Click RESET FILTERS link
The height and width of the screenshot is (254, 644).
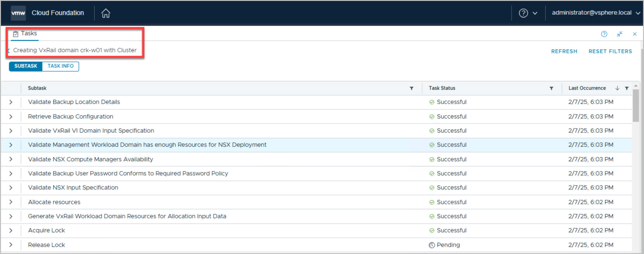point(610,51)
